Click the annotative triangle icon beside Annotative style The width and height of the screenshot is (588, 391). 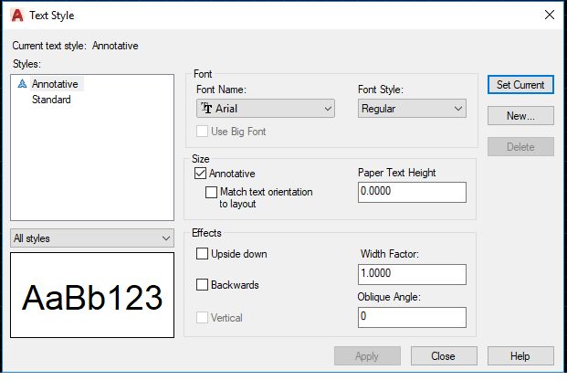pyautogui.click(x=22, y=84)
